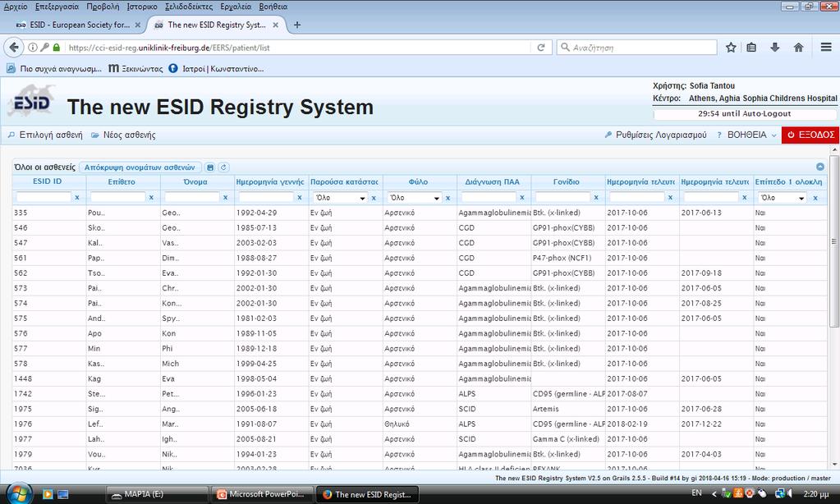Image resolution: width=840 pixels, height=504 pixels.
Task: Sort by ESID ID column header
Action: (x=47, y=181)
